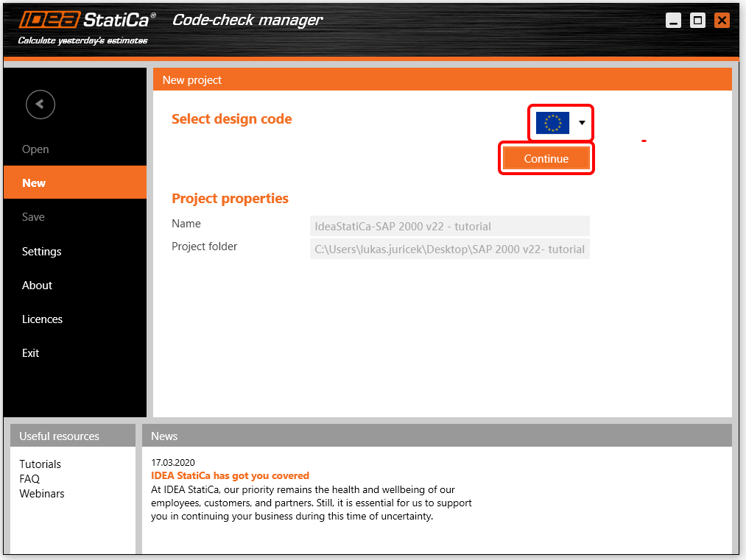Choose Save in the sidebar
The width and height of the screenshot is (746, 560).
pyautogui.click(x=33, y=217)
